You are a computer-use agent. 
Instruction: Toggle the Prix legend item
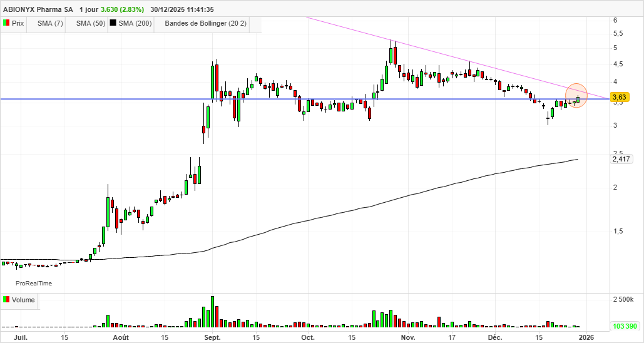tap(14, 23)
